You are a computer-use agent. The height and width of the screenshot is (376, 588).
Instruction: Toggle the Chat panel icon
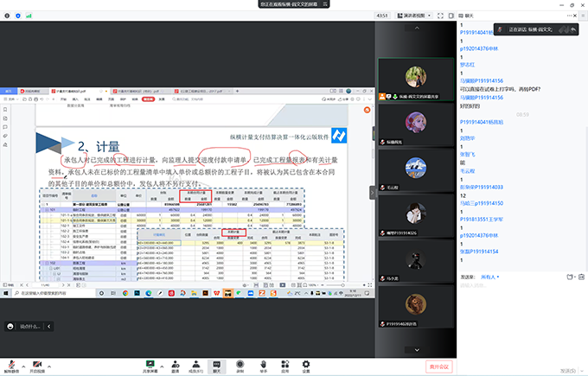point(217,364)
